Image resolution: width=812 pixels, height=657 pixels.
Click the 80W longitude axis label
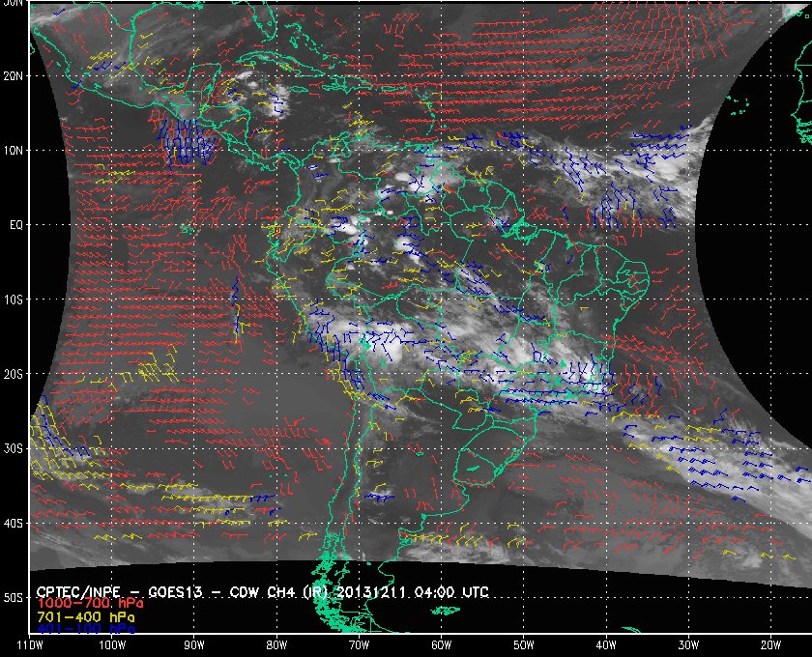pyautogui.click(x=276, y=645)
